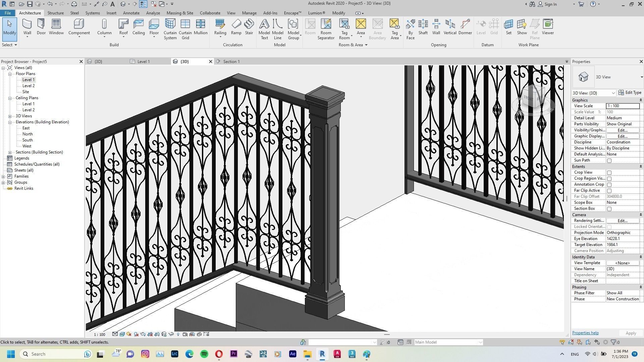Open the Section 1 view tab
The image size is (644, 362).
point(231,61)
